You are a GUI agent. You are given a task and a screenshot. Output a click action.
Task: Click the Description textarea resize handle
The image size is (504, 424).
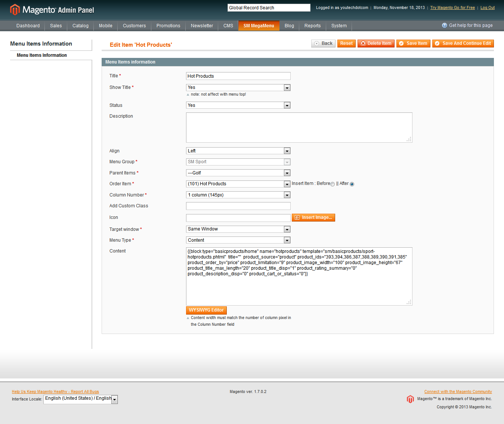click(x=409, y=139)
